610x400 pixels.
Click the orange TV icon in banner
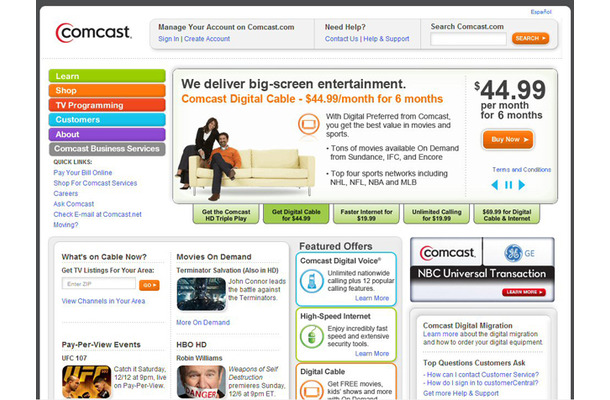pos(309,125)
